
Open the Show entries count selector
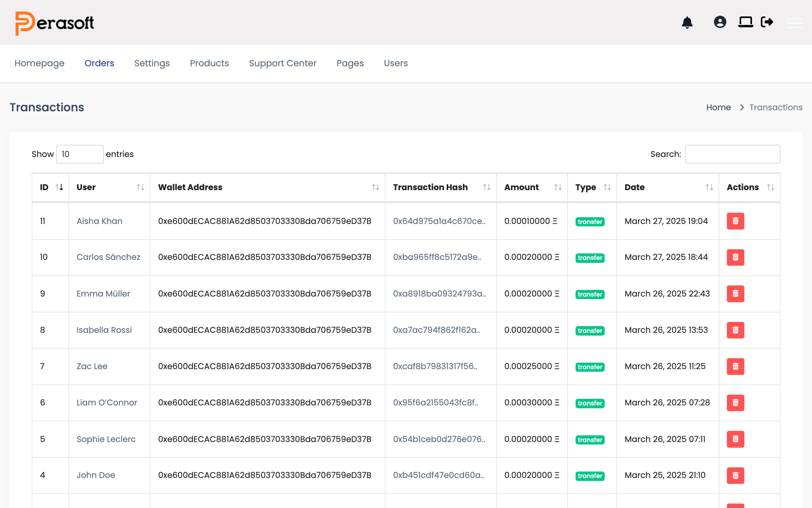[80, 154]
